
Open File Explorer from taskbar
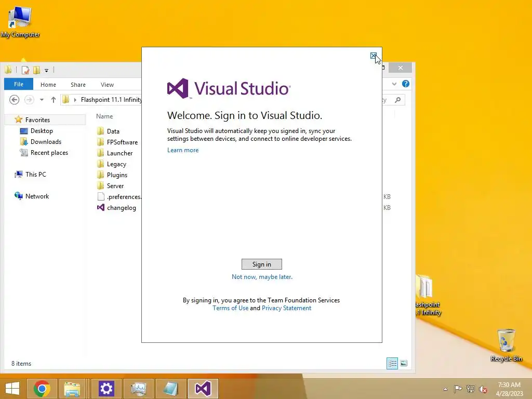tap(72, 389)
